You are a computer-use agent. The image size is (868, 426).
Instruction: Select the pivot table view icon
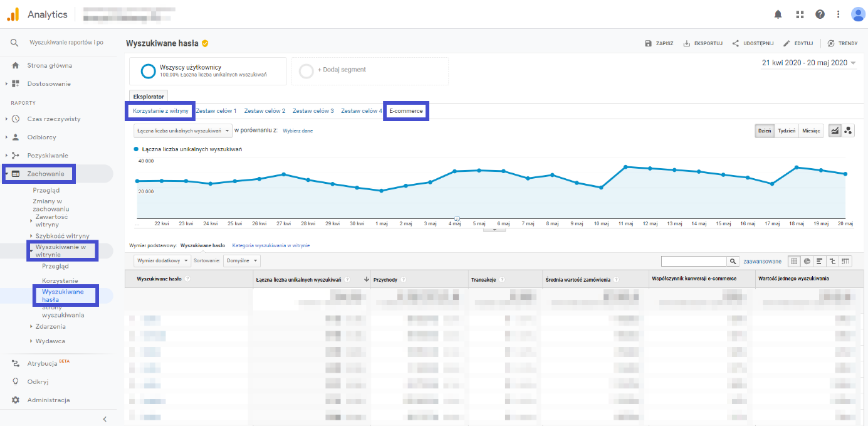point(845,261)
